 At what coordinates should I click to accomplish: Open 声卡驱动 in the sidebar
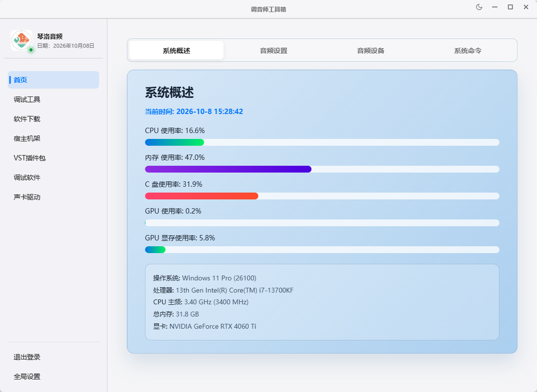tap(53, 197)
